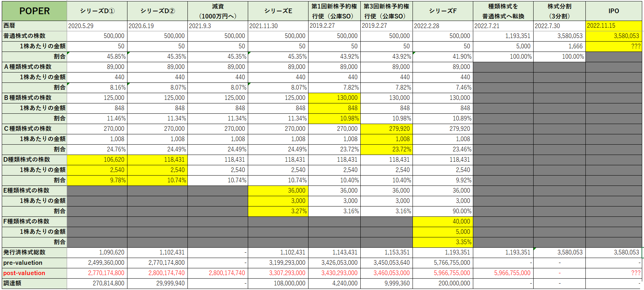Click the yellow 106,620 D-share cell

pos(97,160)
